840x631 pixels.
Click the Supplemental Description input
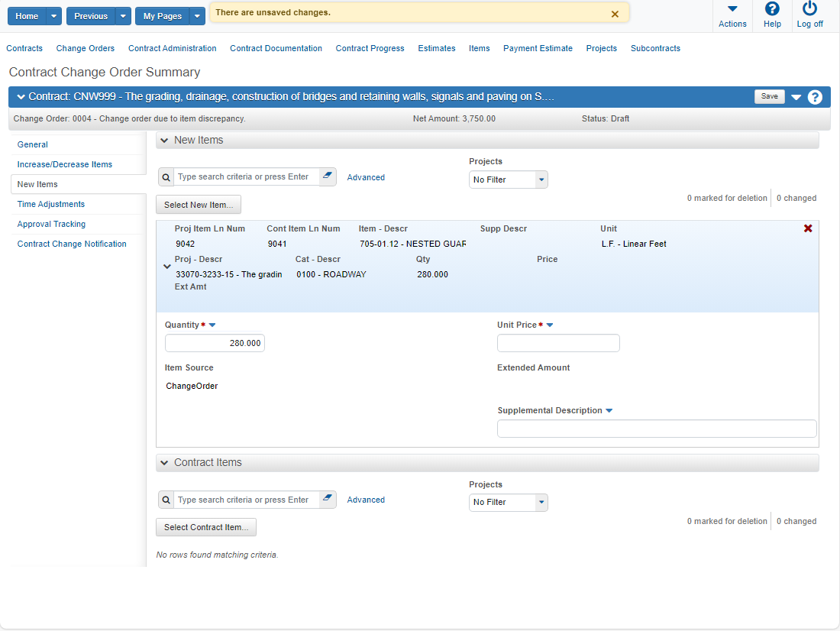click(657, 429)
